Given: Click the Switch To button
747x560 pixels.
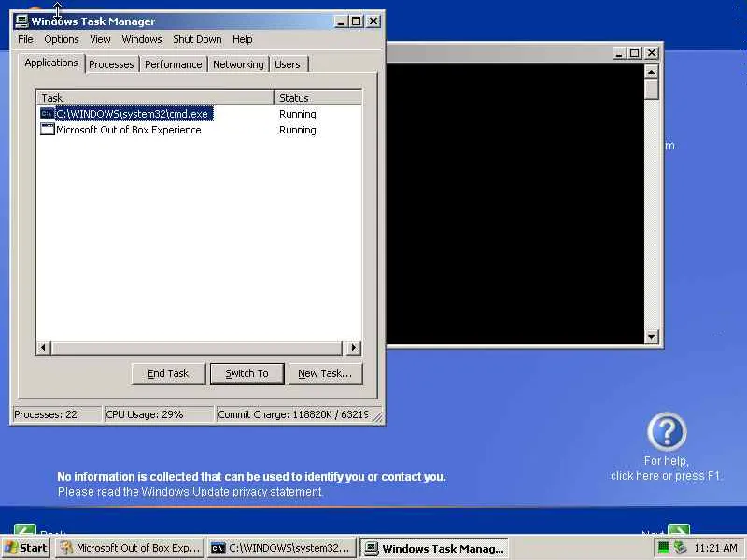Looking at the screenshot, I should (x=247, y=373).
